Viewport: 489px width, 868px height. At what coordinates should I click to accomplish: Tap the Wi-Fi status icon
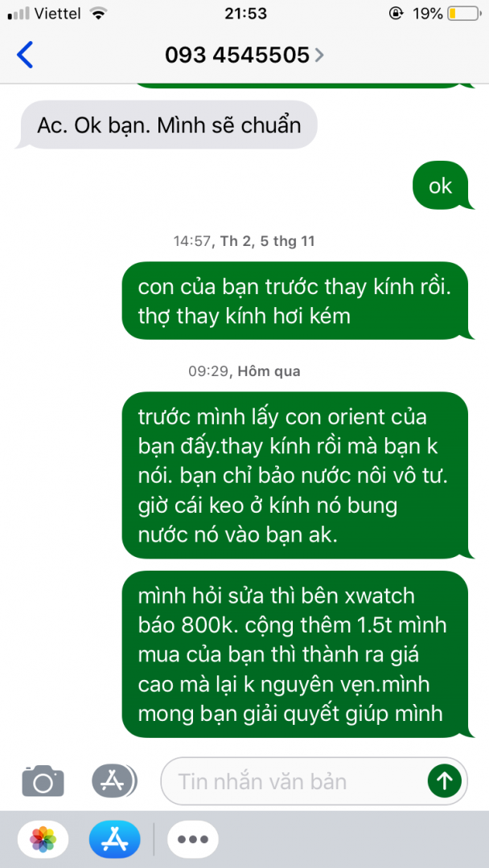coord(99,14)
